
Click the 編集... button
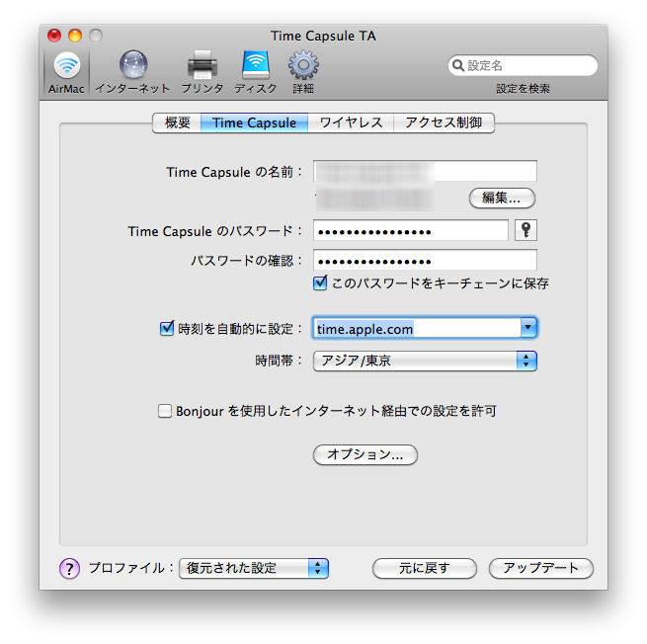(502, 199)
